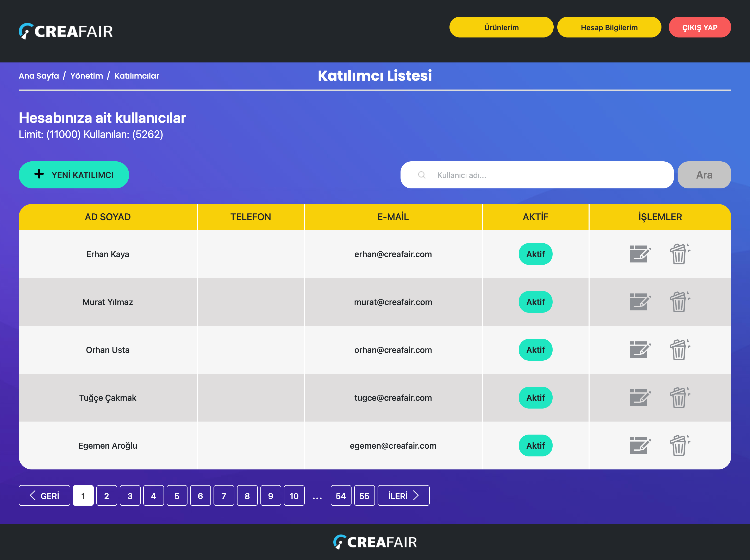Select the name Egemen Aroğlu
The width and height of the screenshot is (750, 560).
[x=108, y=446]
